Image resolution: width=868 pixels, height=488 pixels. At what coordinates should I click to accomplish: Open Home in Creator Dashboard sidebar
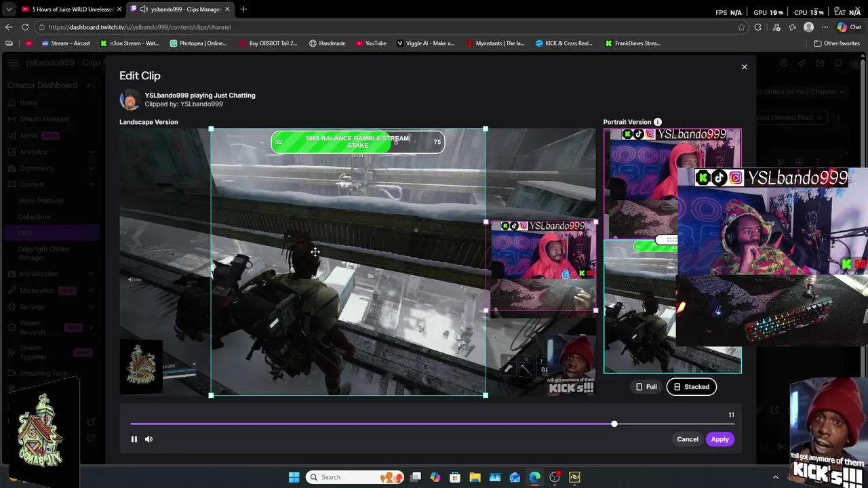(x=28, y=103)
